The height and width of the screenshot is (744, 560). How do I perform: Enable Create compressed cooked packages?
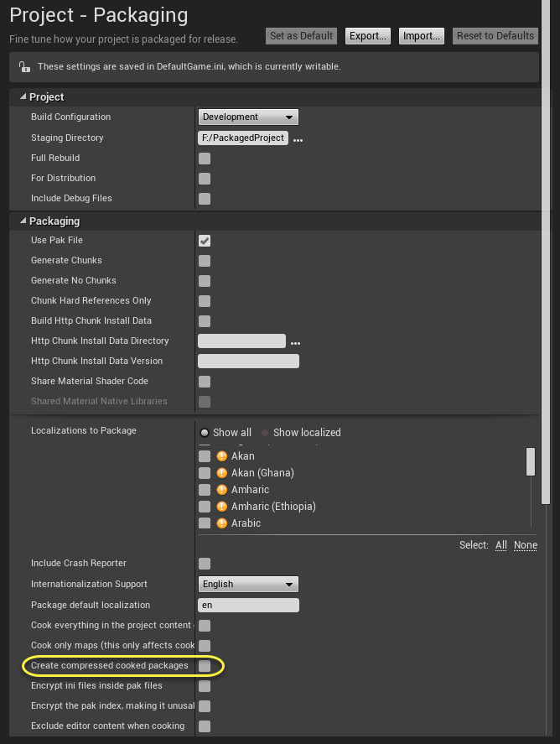click(x=204, y=665)
